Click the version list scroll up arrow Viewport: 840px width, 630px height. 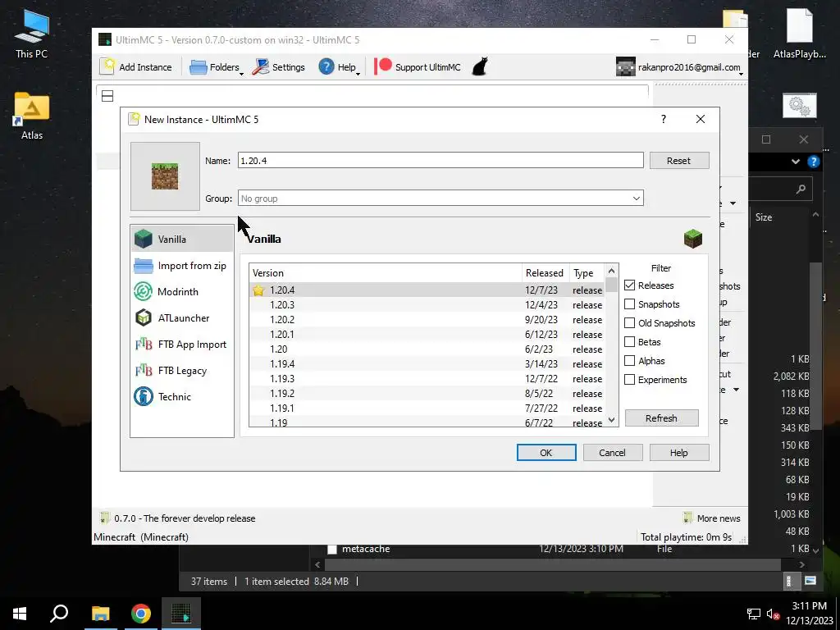point(612,271)
